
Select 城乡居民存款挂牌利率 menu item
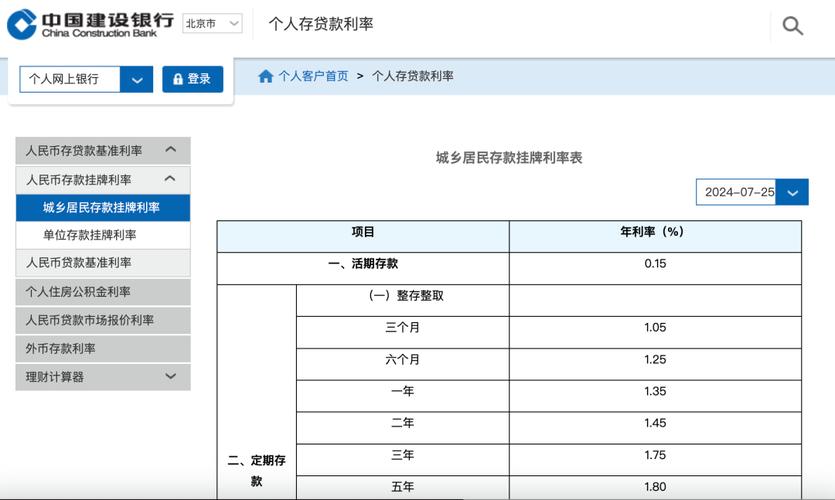(103, 208)
